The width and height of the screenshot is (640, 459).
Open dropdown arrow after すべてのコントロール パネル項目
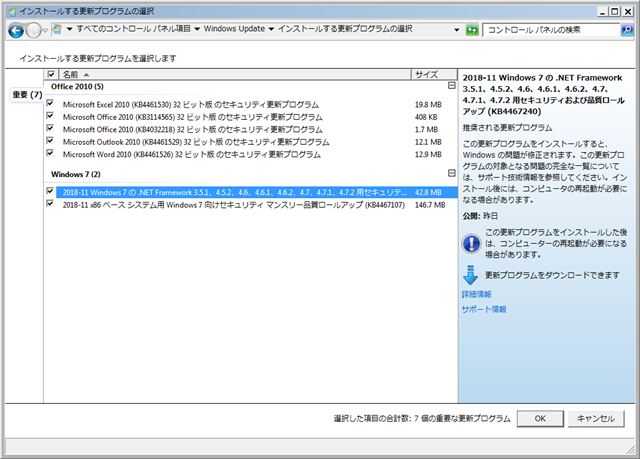point(197,29)
